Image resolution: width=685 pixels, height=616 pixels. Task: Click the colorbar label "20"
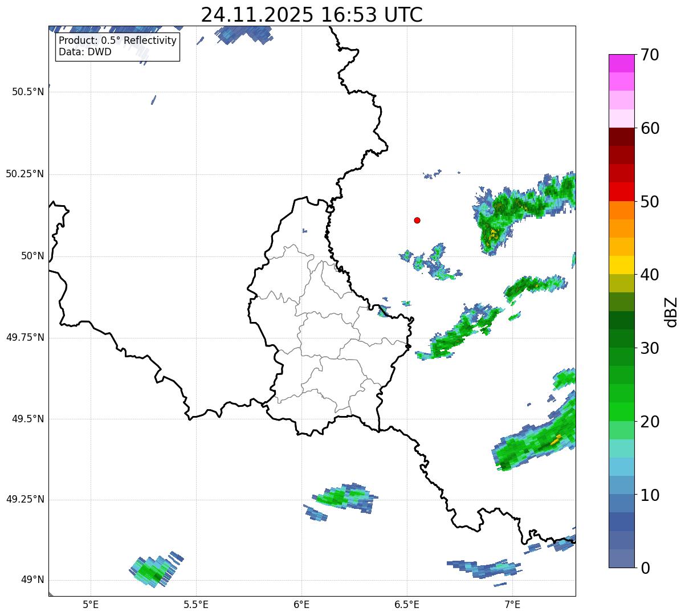pos(650,422)
